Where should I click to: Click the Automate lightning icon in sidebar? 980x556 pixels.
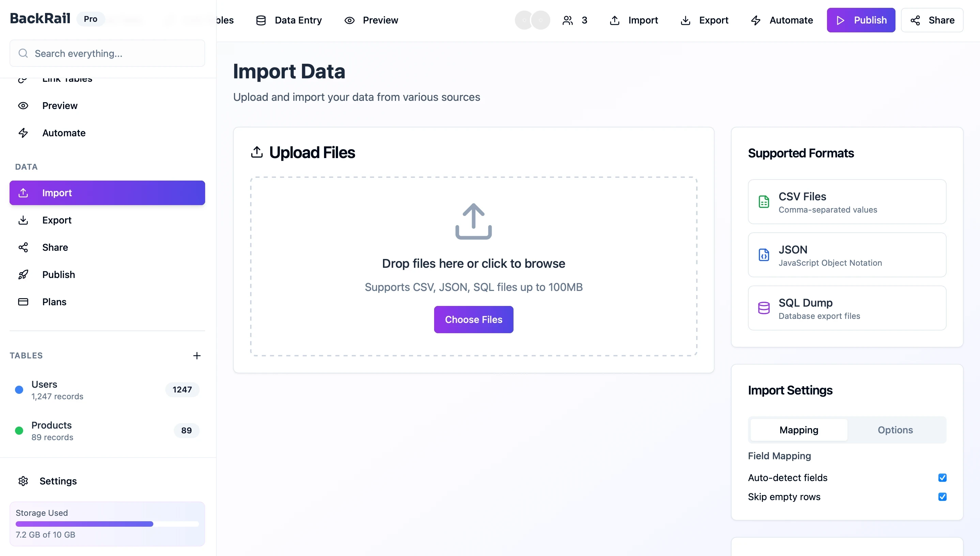click(x=23, y=133)
